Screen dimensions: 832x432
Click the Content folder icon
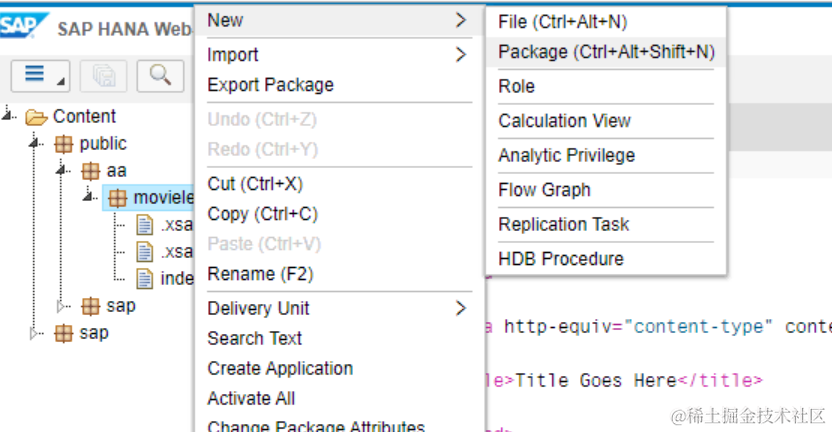tap(37, 116)
